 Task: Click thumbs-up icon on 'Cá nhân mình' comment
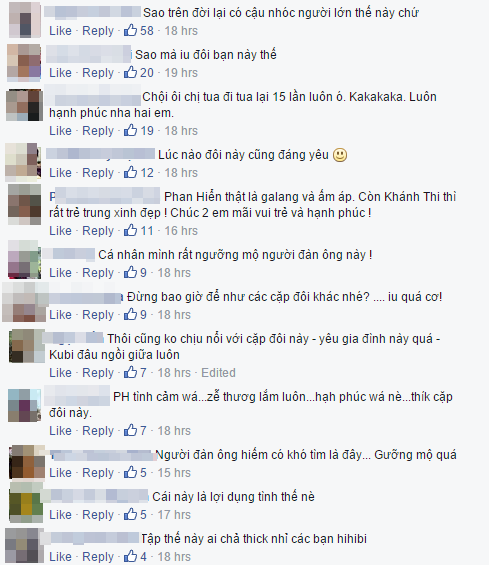pos(130,272)
